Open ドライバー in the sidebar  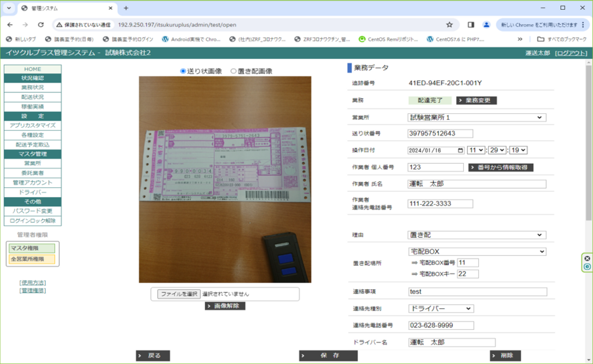33,192
